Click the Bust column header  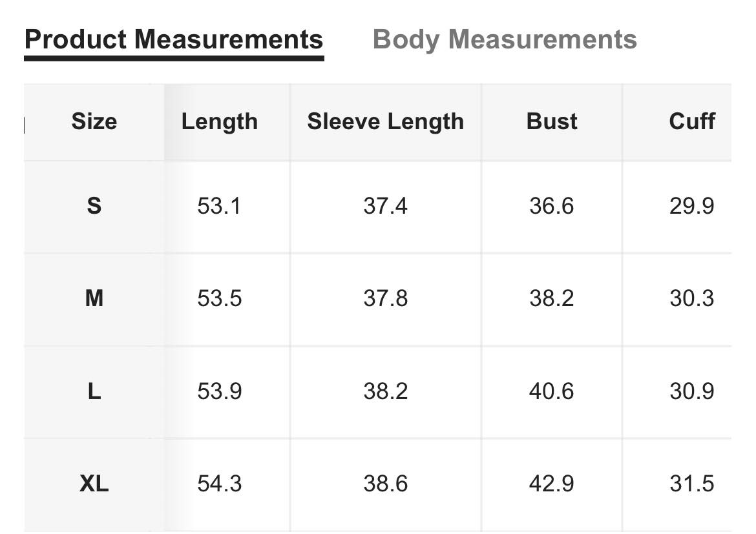[x=552, y=121]
